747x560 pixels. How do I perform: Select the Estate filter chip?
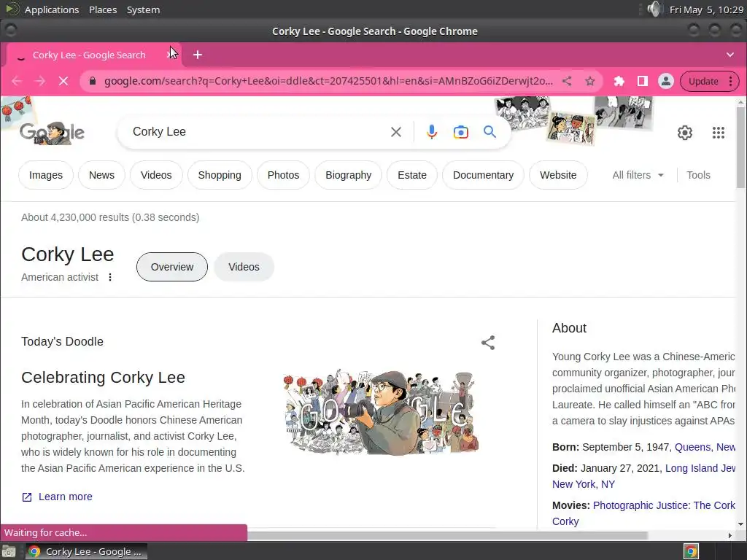point(412,175)
